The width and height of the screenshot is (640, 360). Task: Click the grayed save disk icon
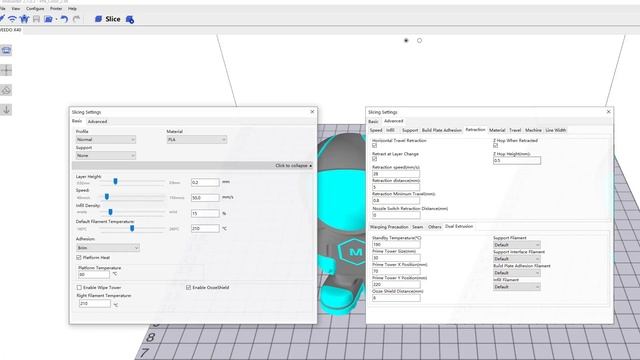pos(36,19)
